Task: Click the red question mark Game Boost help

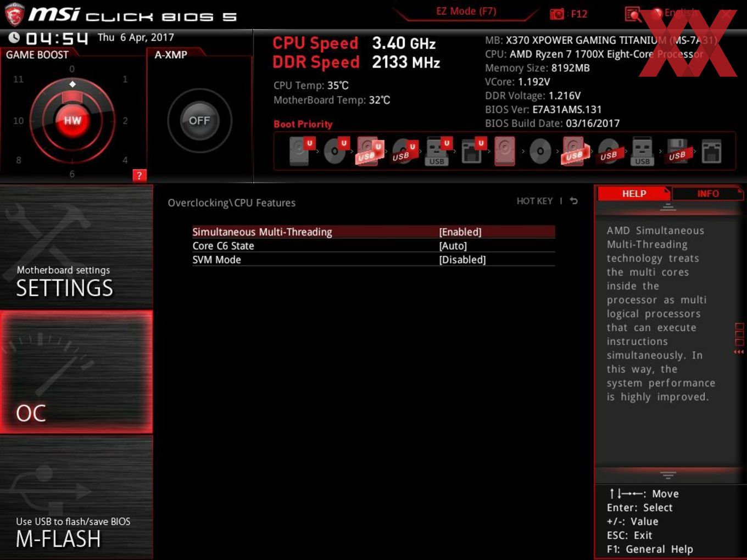Action: tap(140, 176)
